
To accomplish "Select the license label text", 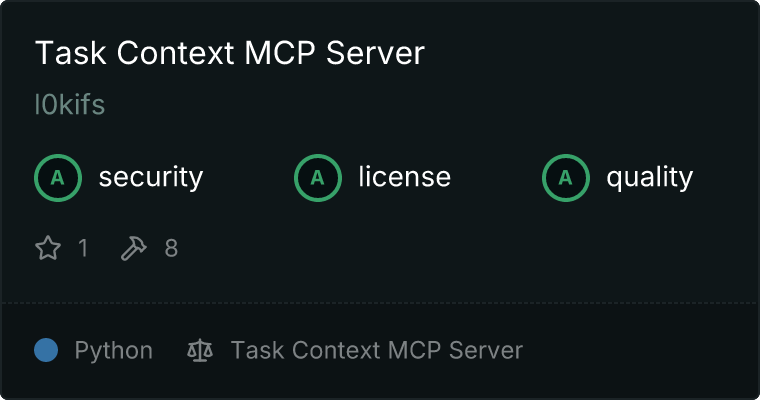I will pyautogui.click(x=405, y=176).
